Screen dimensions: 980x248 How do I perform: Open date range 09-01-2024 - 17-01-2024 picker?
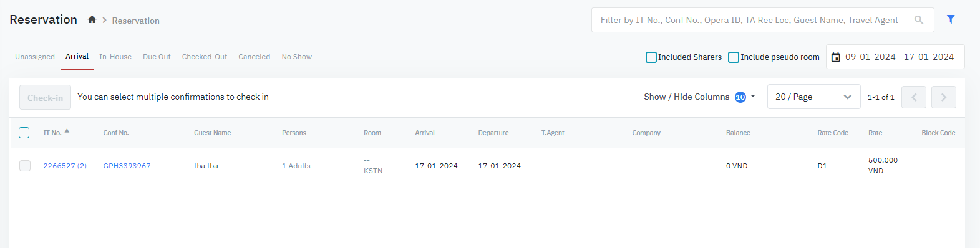point(895,57)
